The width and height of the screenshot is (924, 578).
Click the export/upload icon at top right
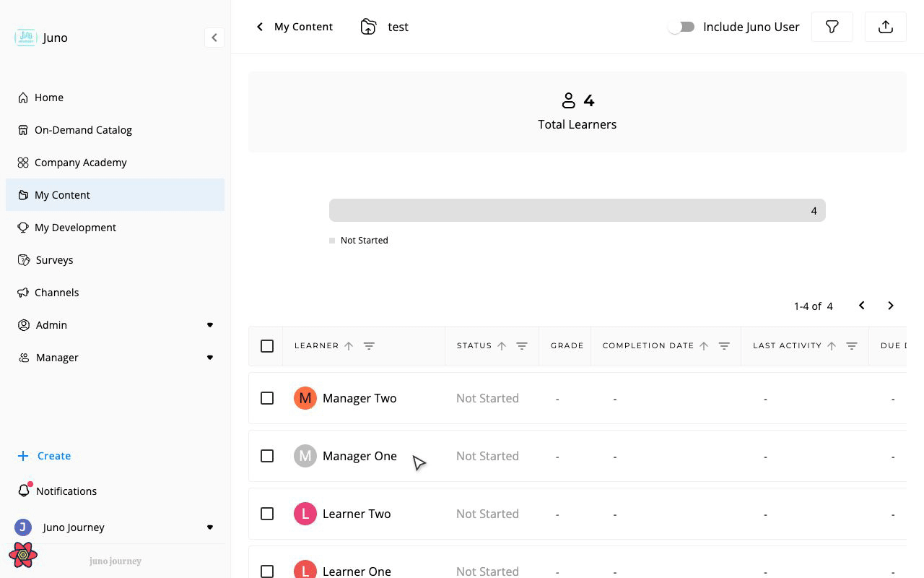point(886,27)
